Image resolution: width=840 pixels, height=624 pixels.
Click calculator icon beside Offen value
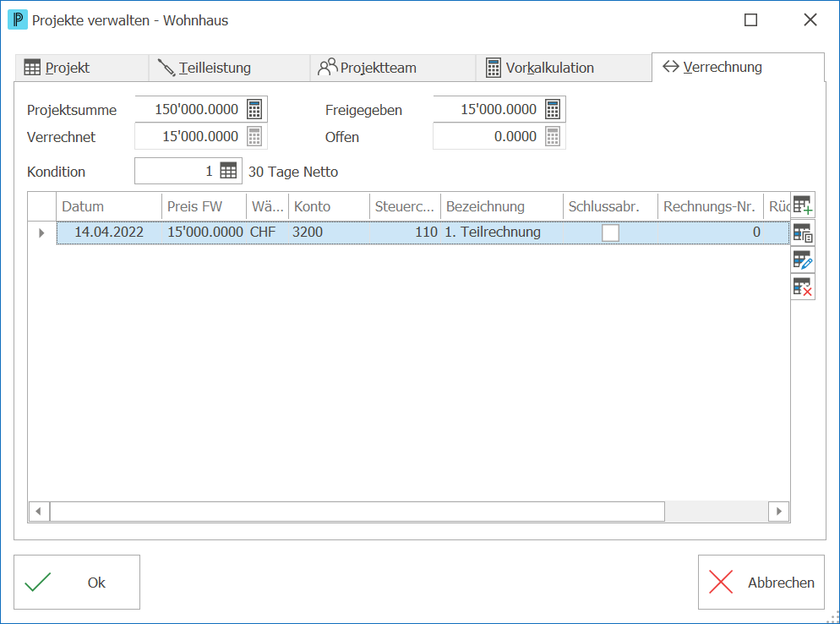pyautogui.click(x=553, y=136)
